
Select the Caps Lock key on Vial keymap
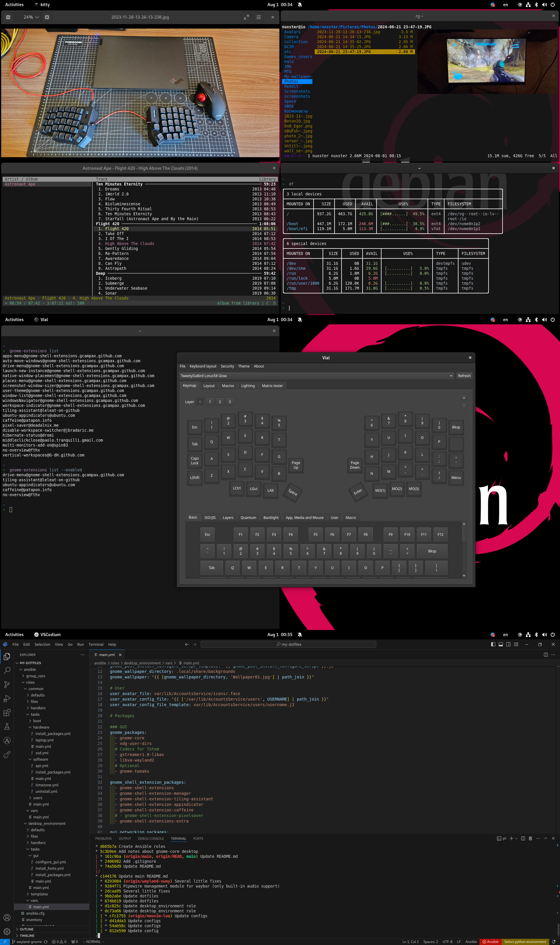195,461
